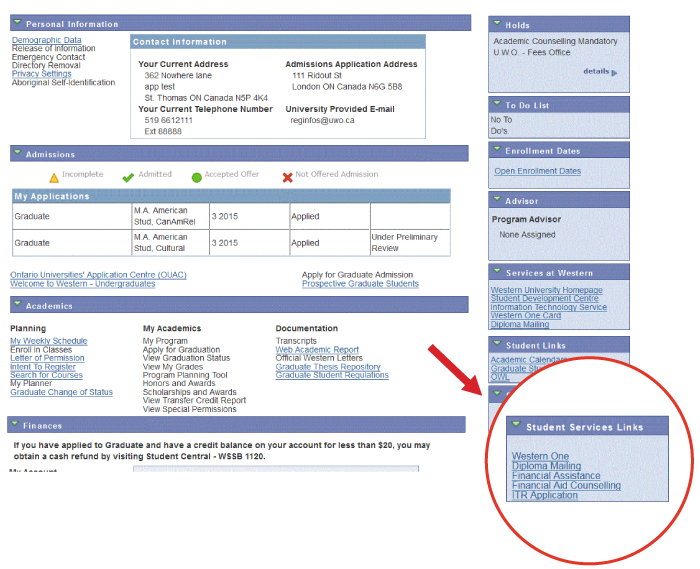
Task: Open Web Academic Report link
Action: [317, 350]
